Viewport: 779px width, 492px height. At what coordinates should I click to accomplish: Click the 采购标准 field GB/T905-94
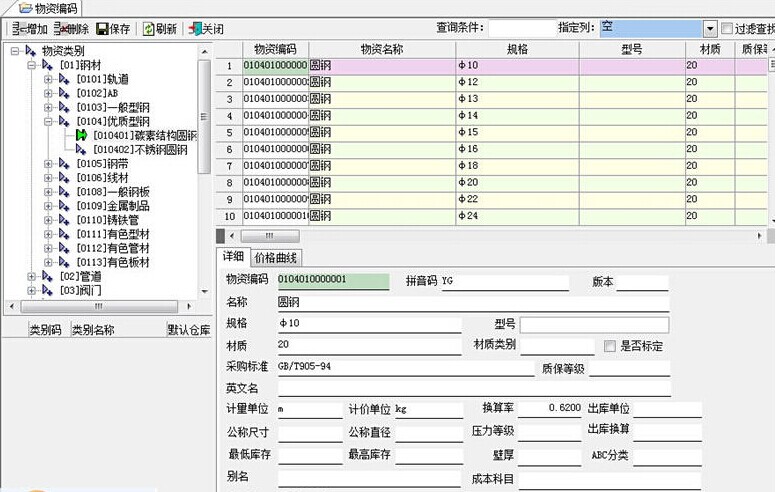[x=405, y=367]
